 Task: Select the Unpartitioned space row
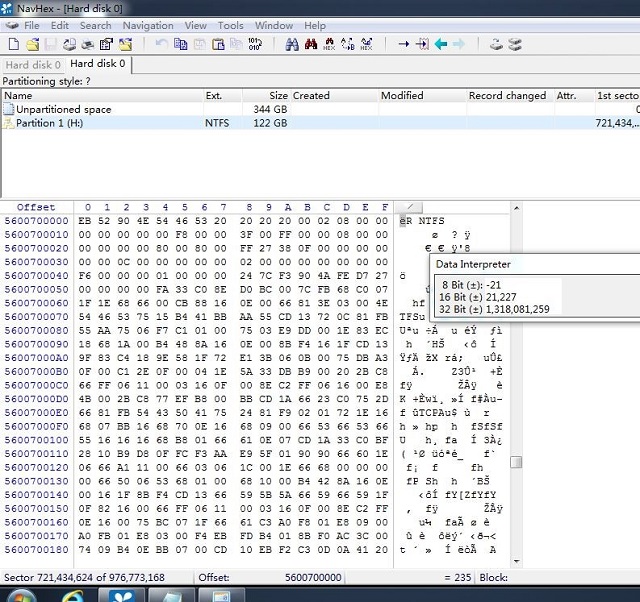pyautogui.click(x=320, y=109)
